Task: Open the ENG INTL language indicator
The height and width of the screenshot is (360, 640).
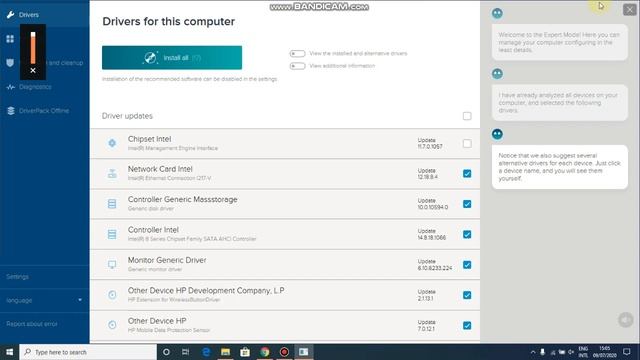Action: [x=583, y=352]
